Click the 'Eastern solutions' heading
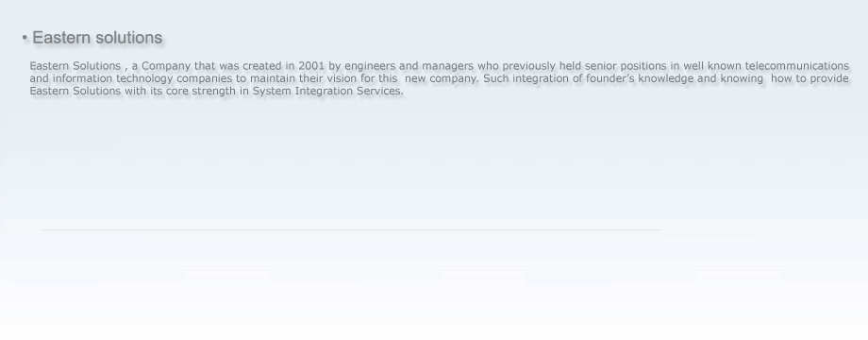This screenshot has height=340, width=868. coord(97,38)
